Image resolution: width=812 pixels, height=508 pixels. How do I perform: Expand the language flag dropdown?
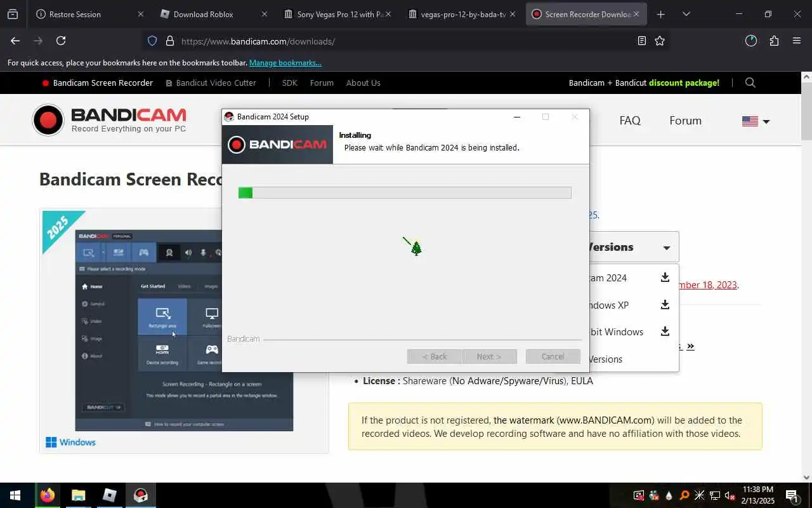[756, 121]
